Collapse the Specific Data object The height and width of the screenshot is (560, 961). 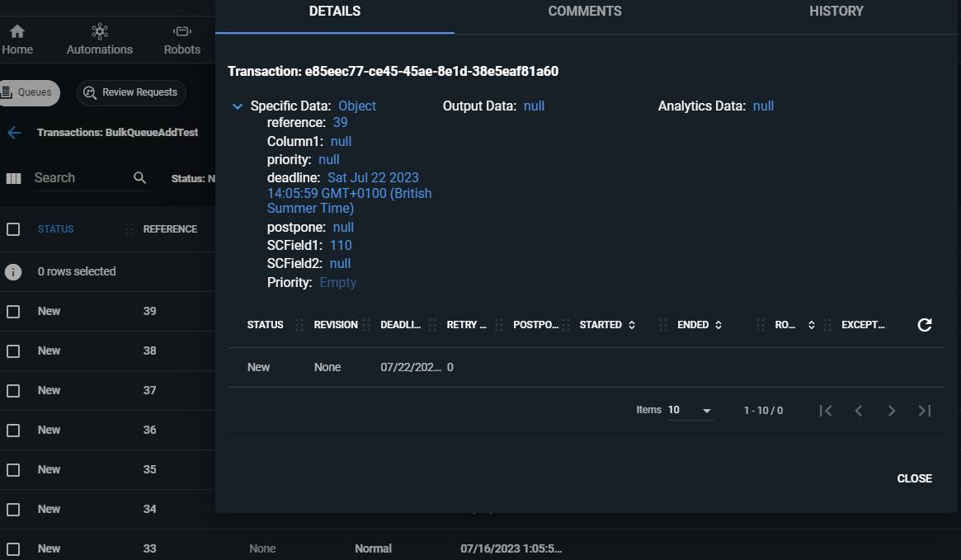click(x=238, y=106)
